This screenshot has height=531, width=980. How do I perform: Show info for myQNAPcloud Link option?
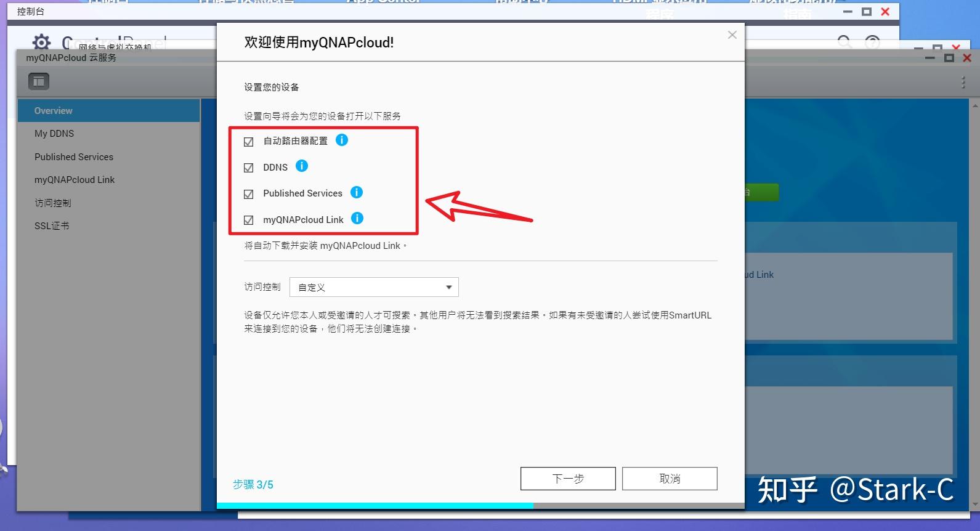pos(357,218)
